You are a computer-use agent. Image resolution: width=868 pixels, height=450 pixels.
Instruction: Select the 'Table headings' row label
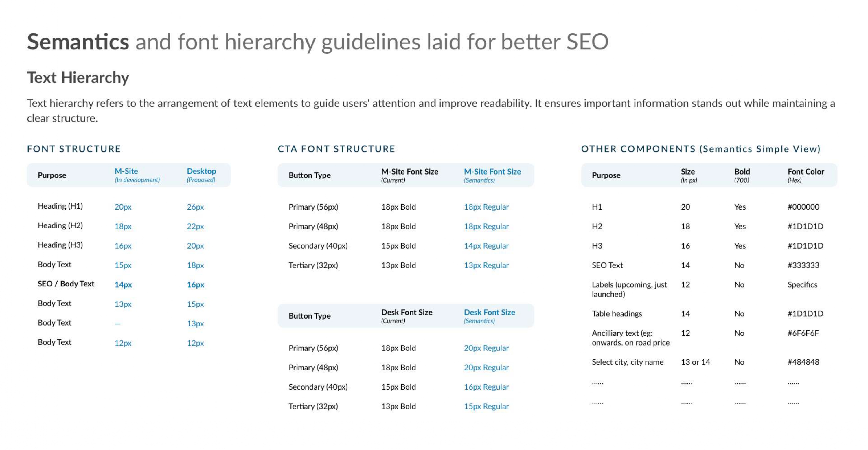tap(617, 313)
